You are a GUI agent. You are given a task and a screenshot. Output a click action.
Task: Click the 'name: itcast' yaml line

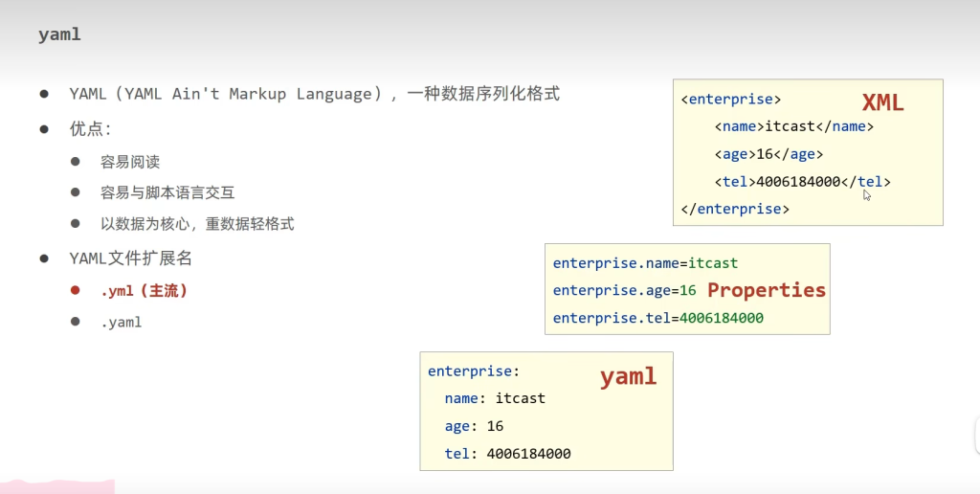click(x=495, y=398)
